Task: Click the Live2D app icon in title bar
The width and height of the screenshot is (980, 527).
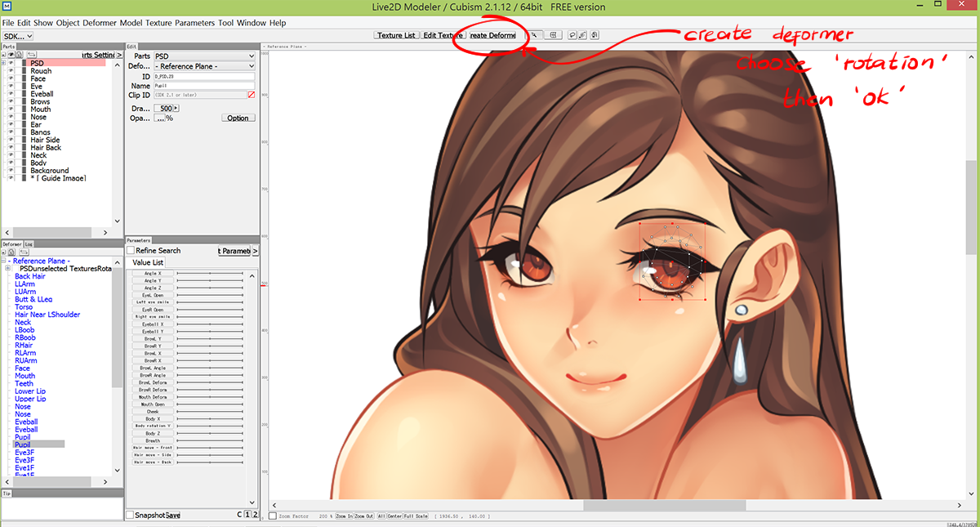Action: 6,7
